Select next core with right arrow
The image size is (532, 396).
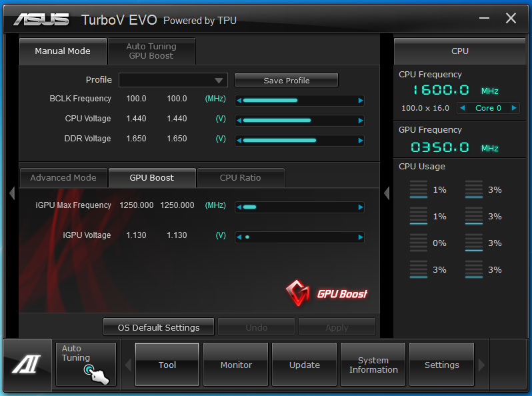click(514, 108)
